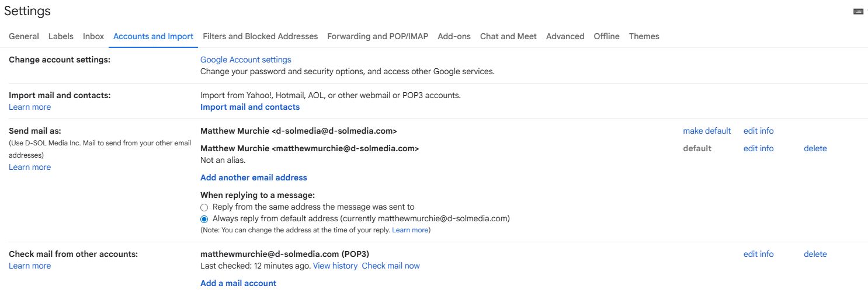Click 'Add a mail account'
The width and height of the screenshot is (868, 296).
238,283
